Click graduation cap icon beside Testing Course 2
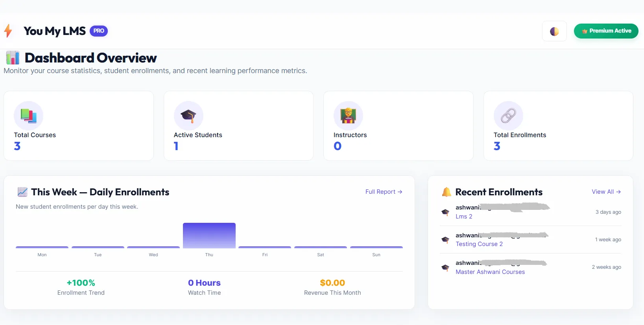This screenshot has height=325, width=644. pos(445,240)
